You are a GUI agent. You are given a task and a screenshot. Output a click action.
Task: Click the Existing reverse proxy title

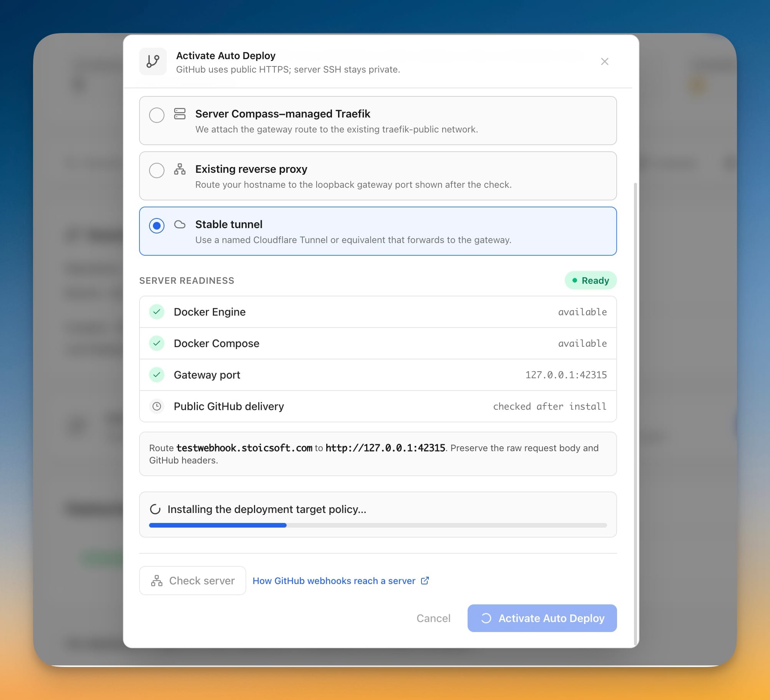(251, 169)
